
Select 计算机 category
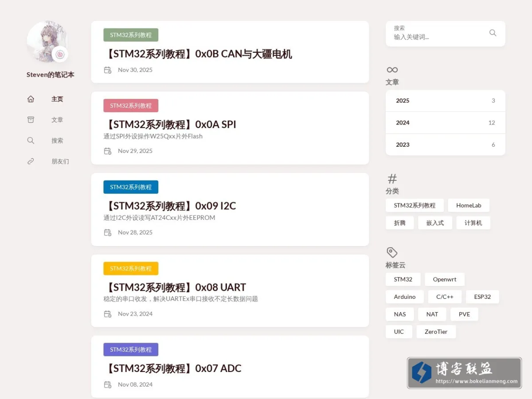pyautogui.click(x=473, y=223)
